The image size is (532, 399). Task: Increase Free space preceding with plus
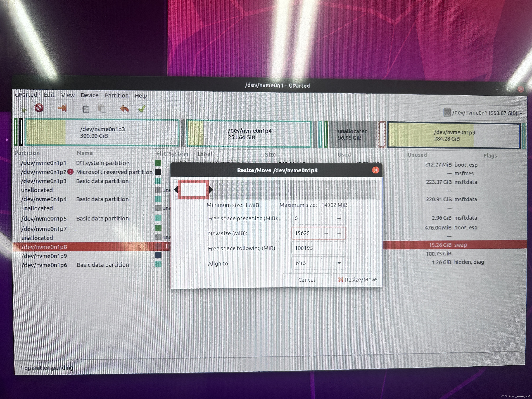339,219
